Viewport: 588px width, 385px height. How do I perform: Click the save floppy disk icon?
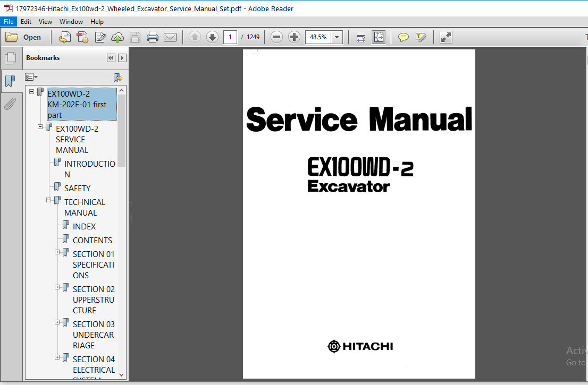(135, 37)
